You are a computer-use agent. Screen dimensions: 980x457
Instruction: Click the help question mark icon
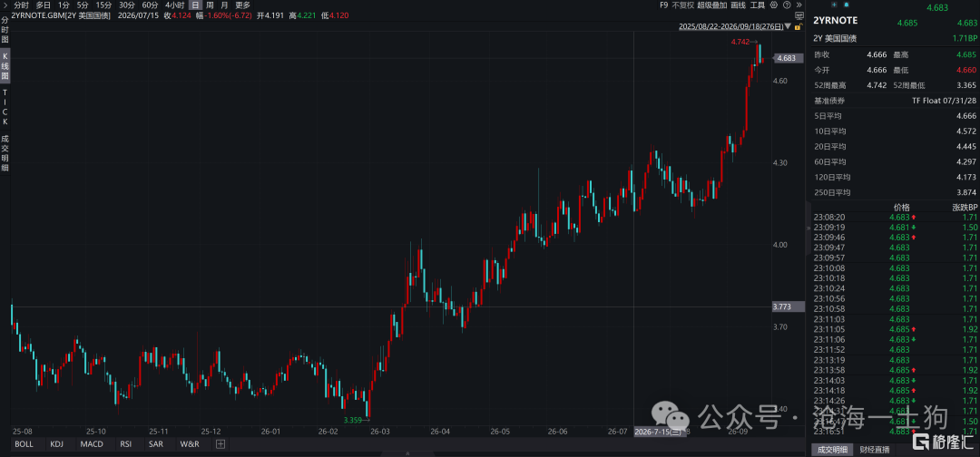tap(787, 5)
